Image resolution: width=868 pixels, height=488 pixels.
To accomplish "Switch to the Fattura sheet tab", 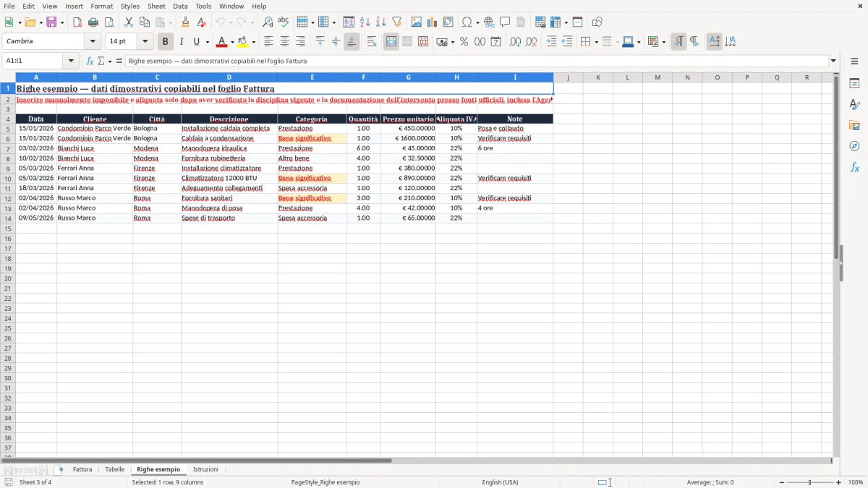I will coord(82,470).
